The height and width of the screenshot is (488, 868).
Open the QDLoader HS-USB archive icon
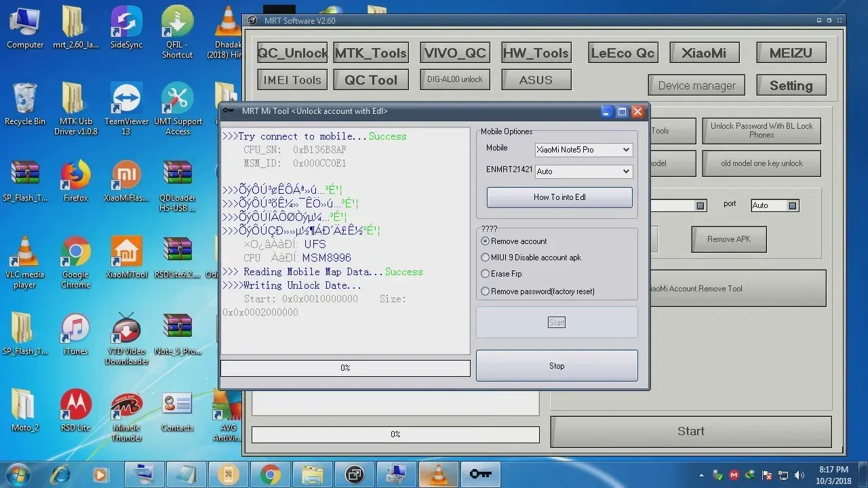[x=178, y=186]
